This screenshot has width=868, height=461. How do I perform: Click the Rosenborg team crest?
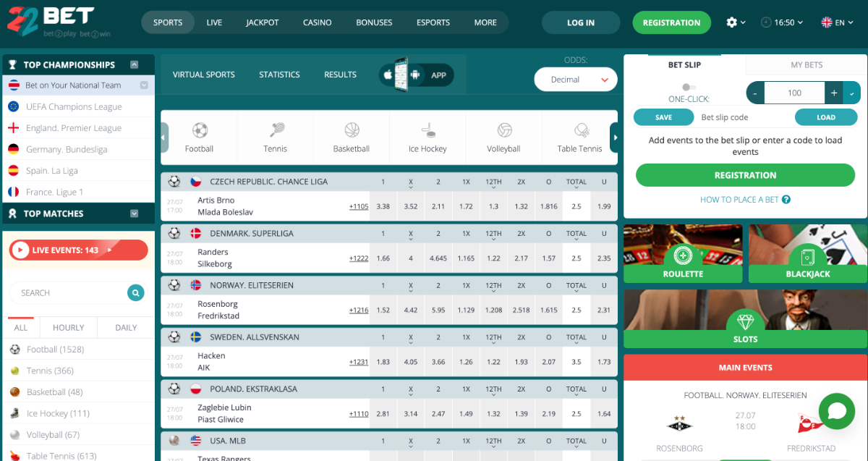679,423
